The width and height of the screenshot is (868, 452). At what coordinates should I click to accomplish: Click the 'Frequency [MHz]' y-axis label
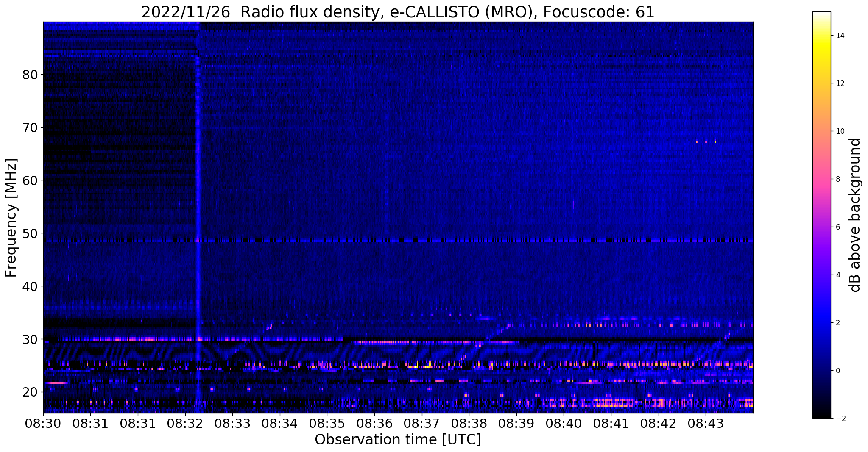[x=11, y=218]
